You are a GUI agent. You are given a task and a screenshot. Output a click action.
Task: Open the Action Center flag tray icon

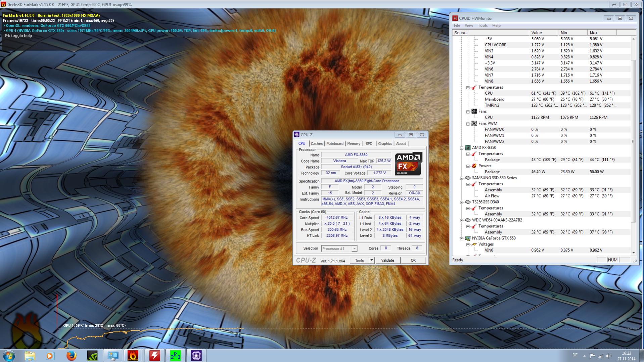592,356
